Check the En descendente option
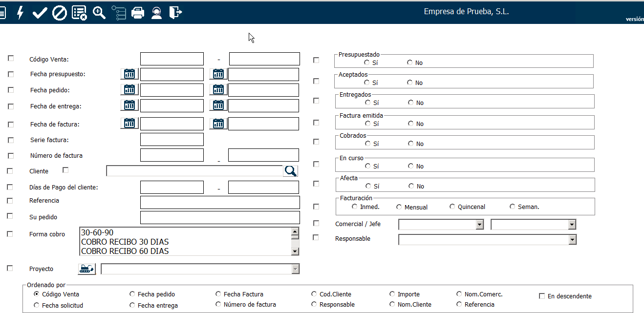This screenshot has height=313, width=644. 542,296
